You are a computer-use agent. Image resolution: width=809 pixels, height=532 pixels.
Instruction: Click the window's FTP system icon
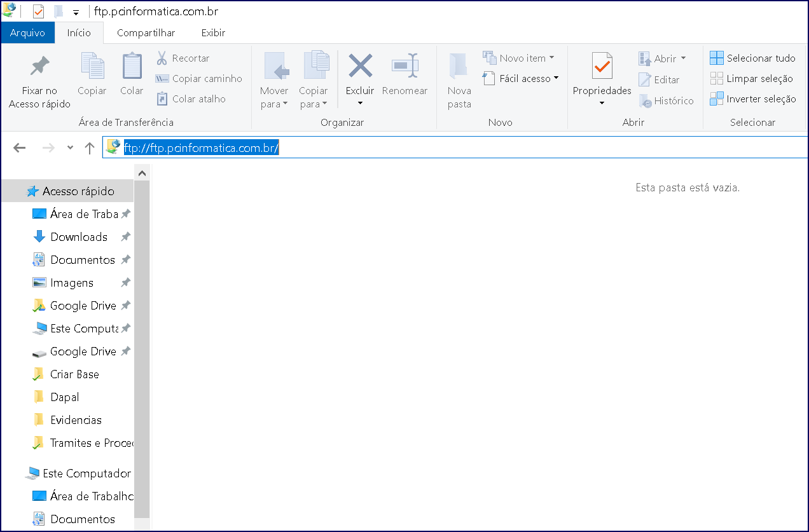(x=10, y=10)
